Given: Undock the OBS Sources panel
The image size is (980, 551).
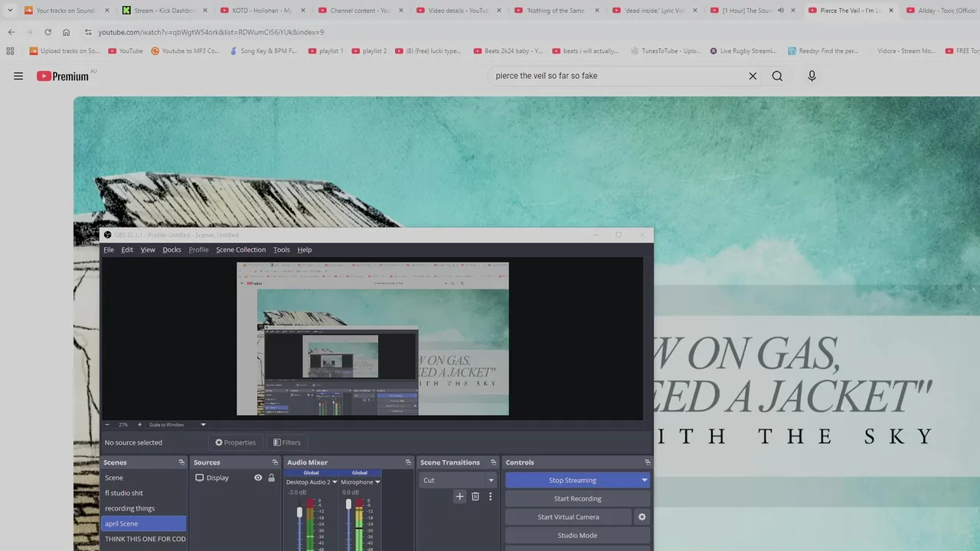Looking at the screenshot, I should [x=275, y=462].
